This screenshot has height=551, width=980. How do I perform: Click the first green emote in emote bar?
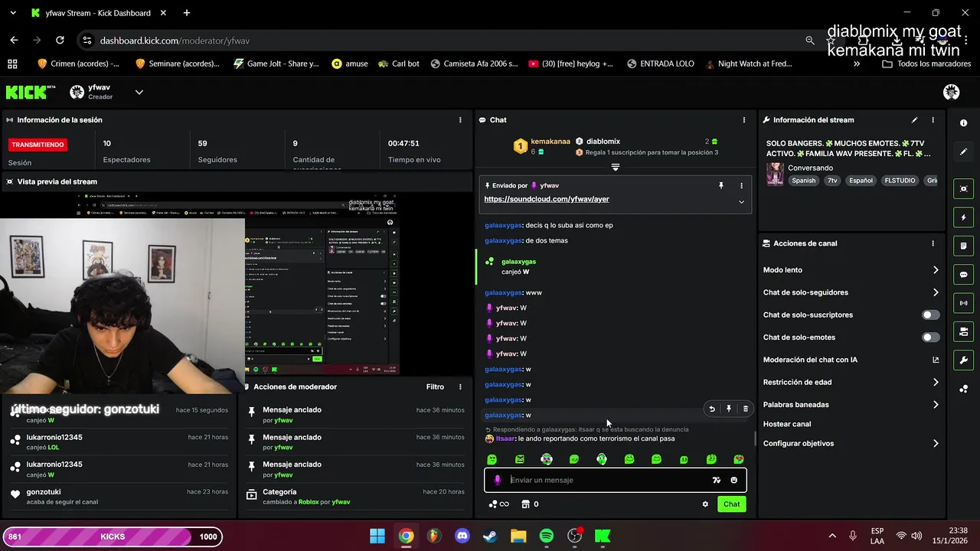492,459
